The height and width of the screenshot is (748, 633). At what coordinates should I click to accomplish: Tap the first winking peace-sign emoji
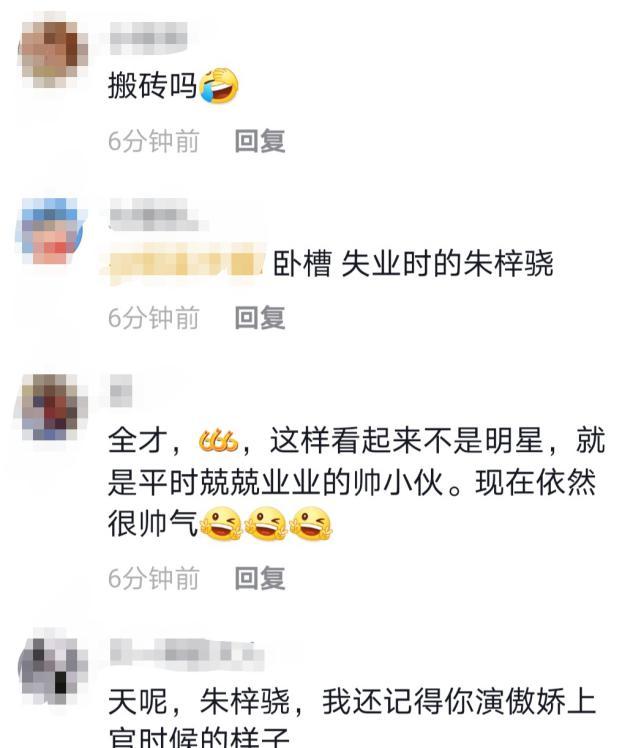click(x=221, y=524)
